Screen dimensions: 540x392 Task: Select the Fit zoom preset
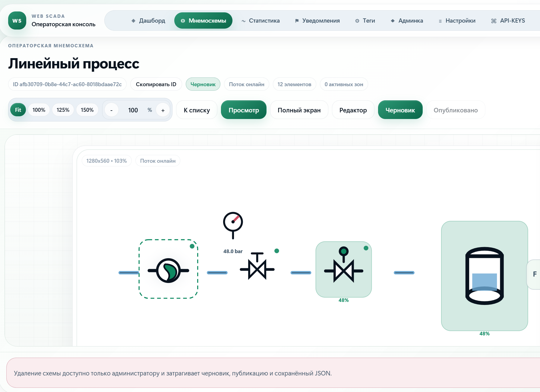(18, 110)
